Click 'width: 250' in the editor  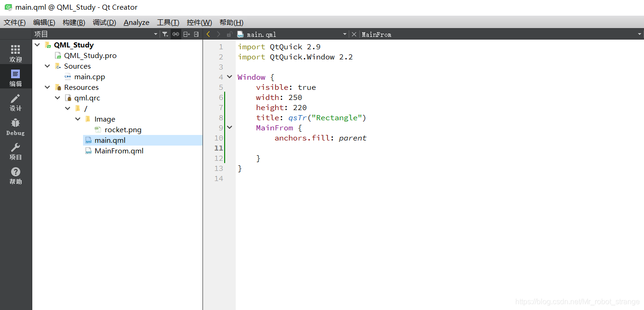pos(279,97)
